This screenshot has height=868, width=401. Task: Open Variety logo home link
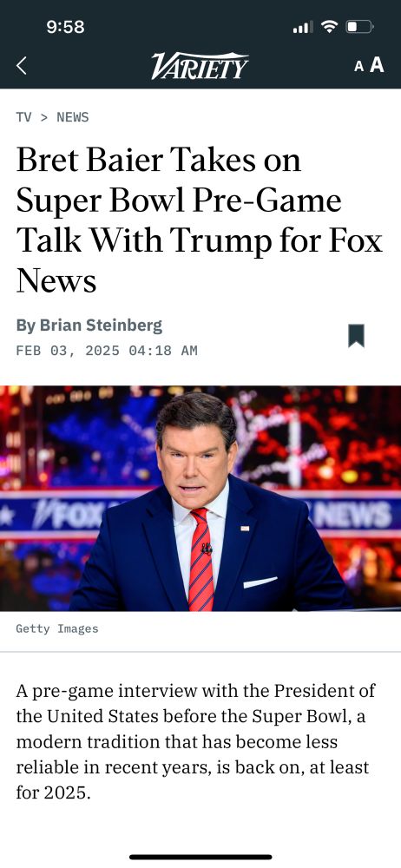coord(200,66)
